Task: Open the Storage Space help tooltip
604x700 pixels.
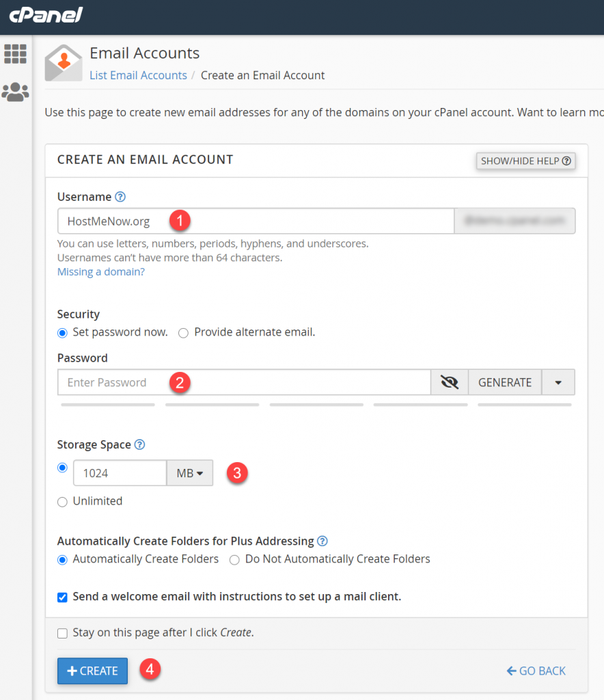Action: click(139, 444)
